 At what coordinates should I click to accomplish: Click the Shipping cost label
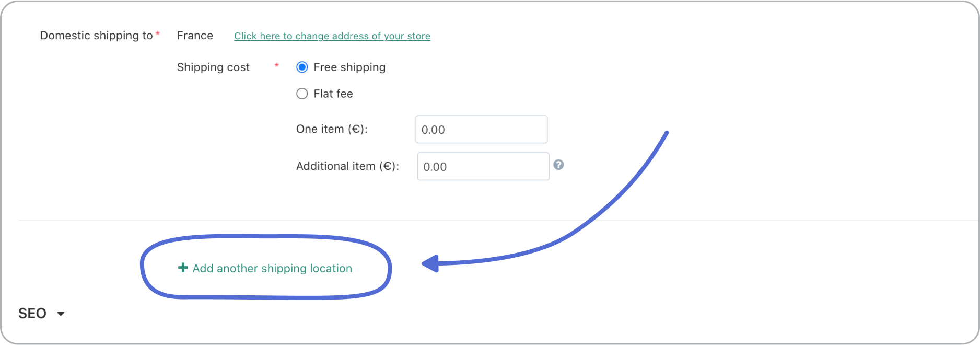coord(213,67)
